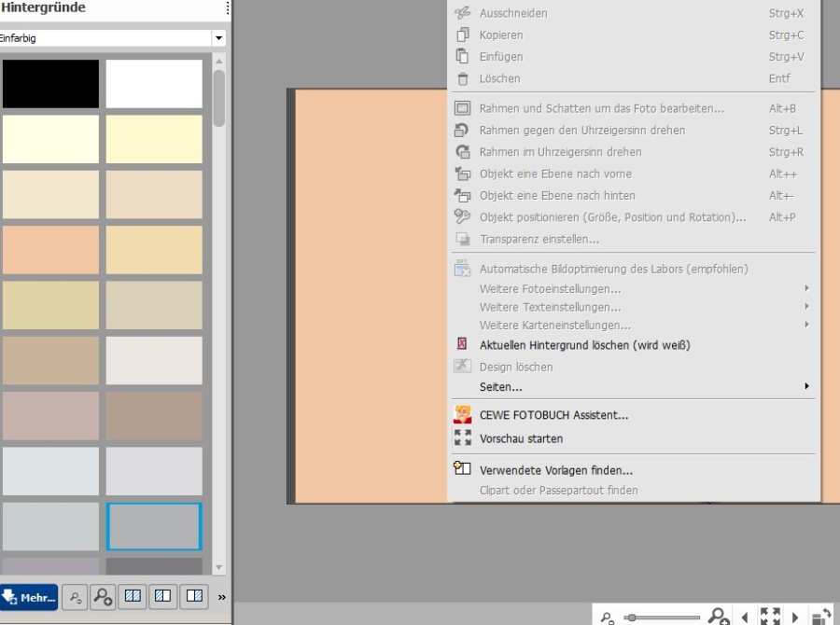The image size is (840, 625).
Task: Click the zoom slider handle at bottom right
Action: [x=632, y=617]
